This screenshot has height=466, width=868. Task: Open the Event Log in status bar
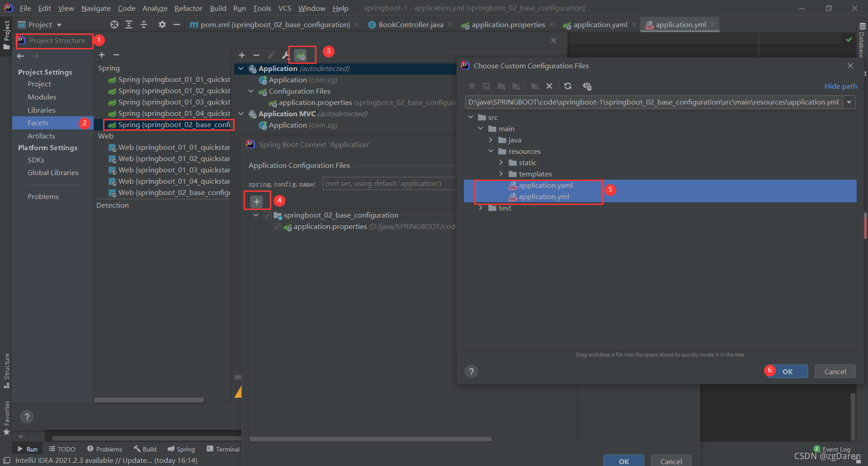tap(832, 449)
